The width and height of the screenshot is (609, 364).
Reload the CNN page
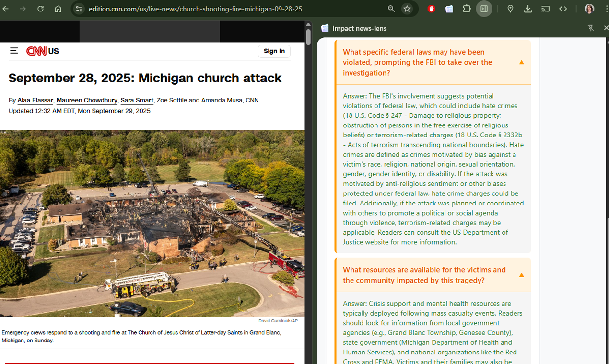tap(40, 9)
